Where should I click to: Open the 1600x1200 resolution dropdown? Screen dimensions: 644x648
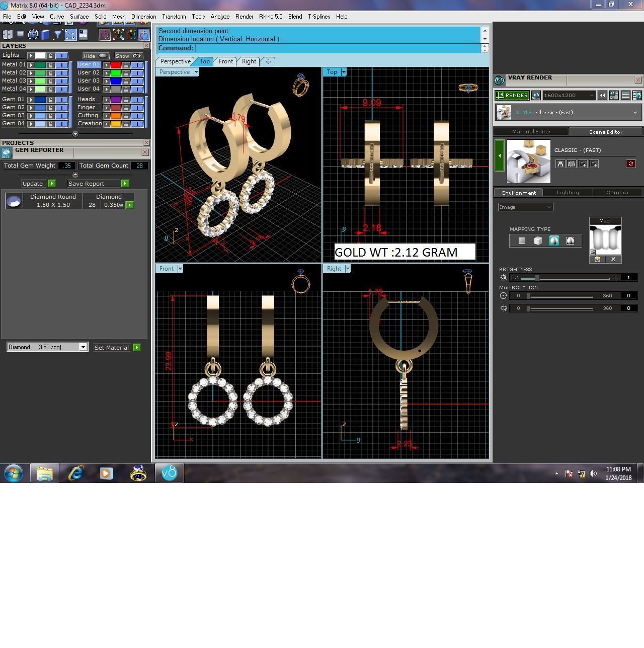[x=569, y=95]
